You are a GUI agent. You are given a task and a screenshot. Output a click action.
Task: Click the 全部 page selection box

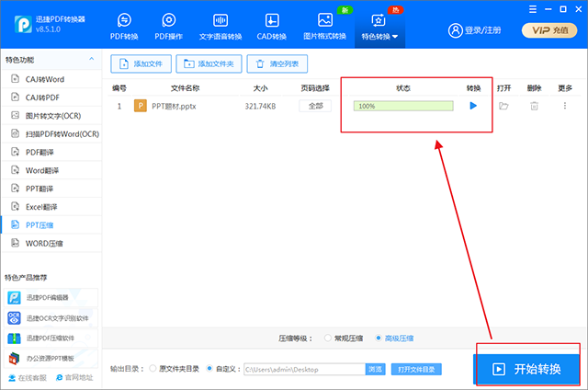point(315,106)
